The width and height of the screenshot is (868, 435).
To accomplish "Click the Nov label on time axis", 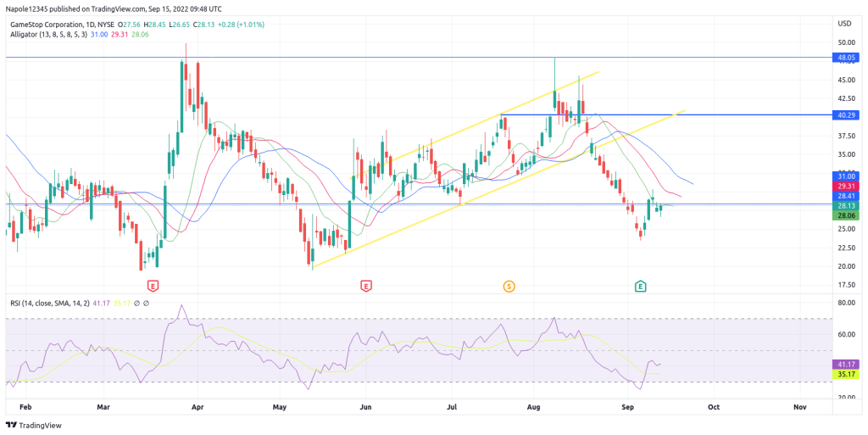I will tap(799, 407).
